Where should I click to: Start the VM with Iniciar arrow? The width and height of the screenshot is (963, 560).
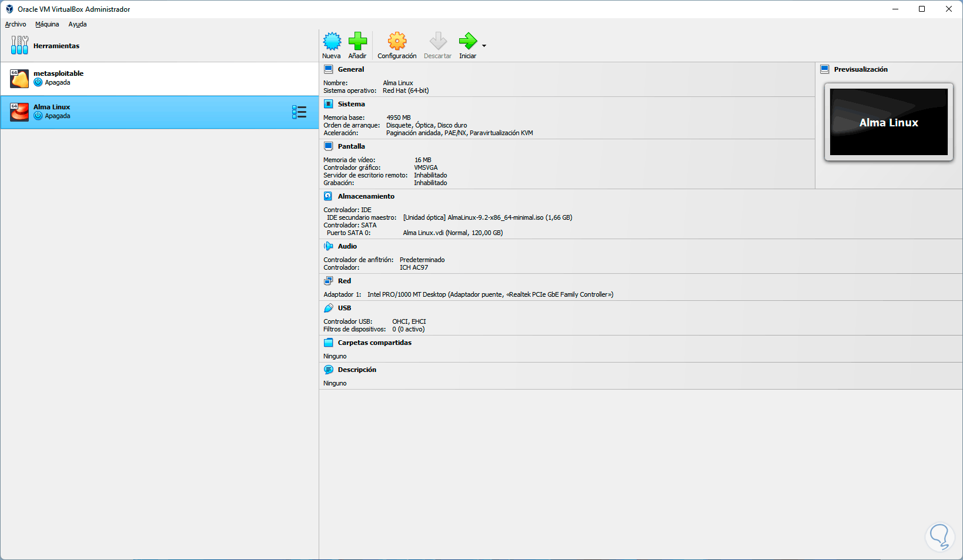pyautogui.click(x=468, y=41)
